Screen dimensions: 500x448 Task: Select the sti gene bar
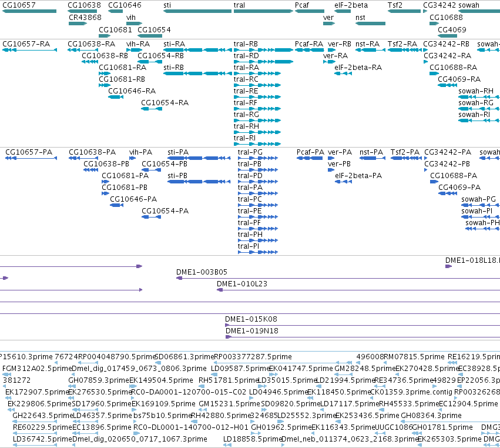click(197, 11)
